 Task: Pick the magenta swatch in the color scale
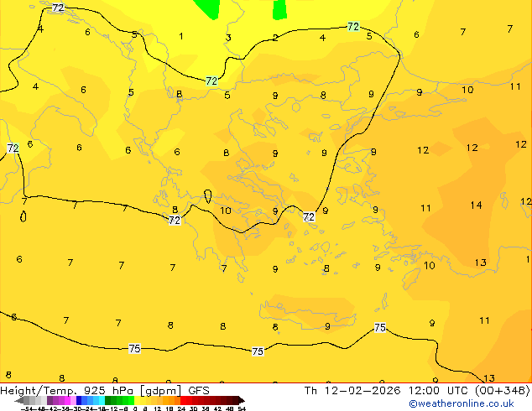tap(67, 400)
